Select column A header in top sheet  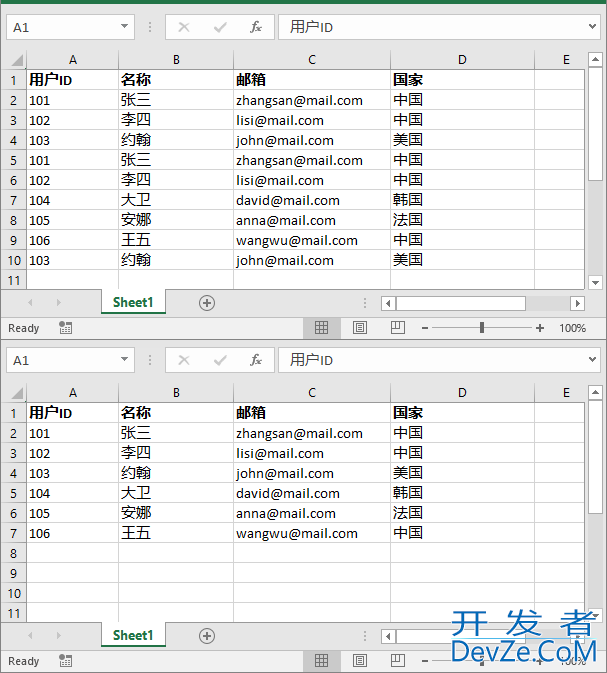point(73,60)
